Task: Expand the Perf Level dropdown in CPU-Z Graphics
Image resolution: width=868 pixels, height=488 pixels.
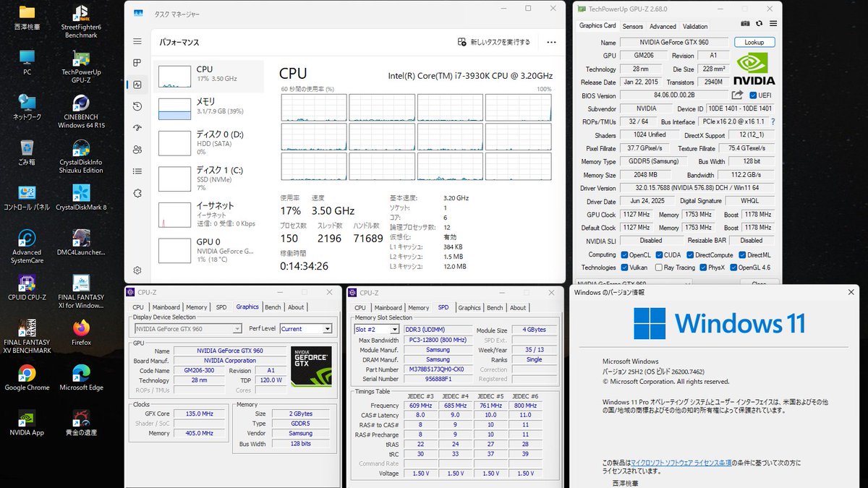Action: [x=327, y=329]
